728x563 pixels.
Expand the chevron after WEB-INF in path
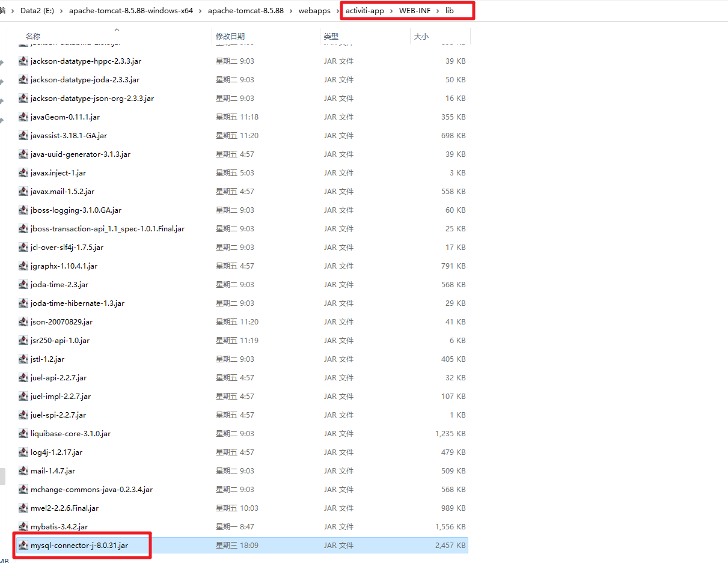[438, 11]
